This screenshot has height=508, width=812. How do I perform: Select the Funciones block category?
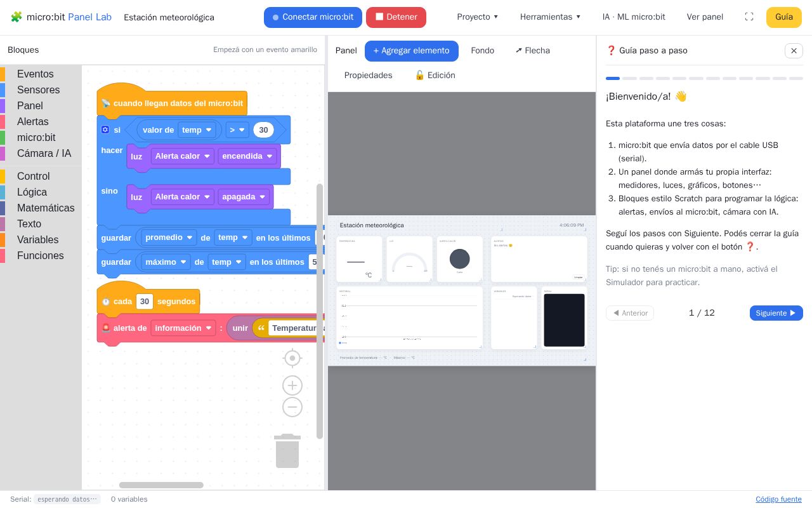[x=40, y=256]
